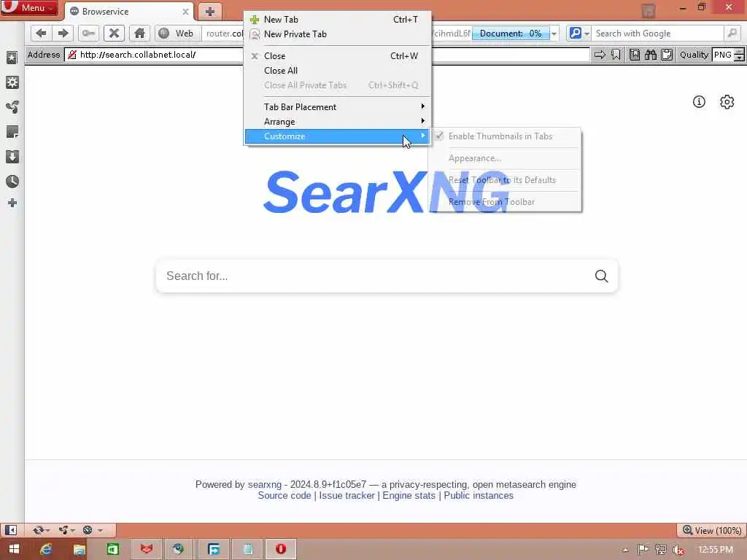Click the password wand key icon

click(x=88, y=34)
